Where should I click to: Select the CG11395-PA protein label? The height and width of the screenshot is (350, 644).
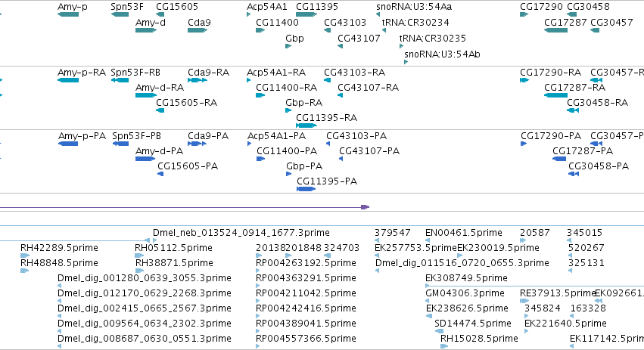[x=327, y=181]
